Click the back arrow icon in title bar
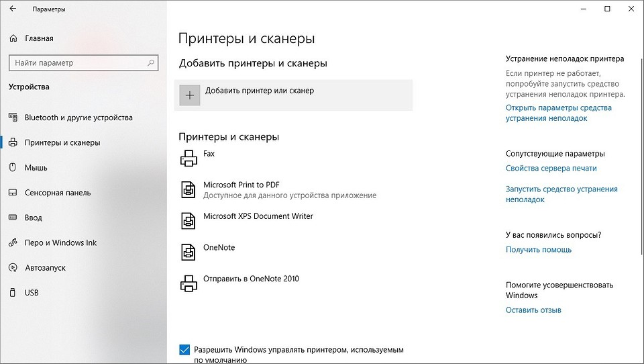Image resolution: width=644 pixels, height=364 pixels. click(13, 9)
